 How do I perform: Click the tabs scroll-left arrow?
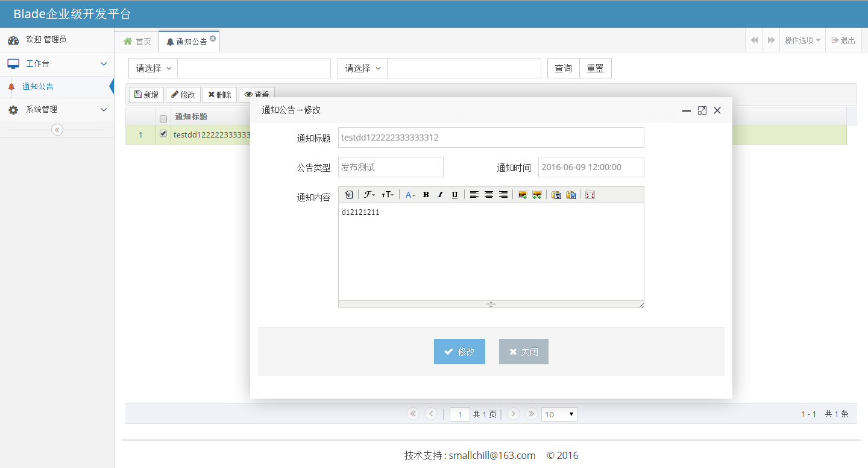(x=754, y=40)
